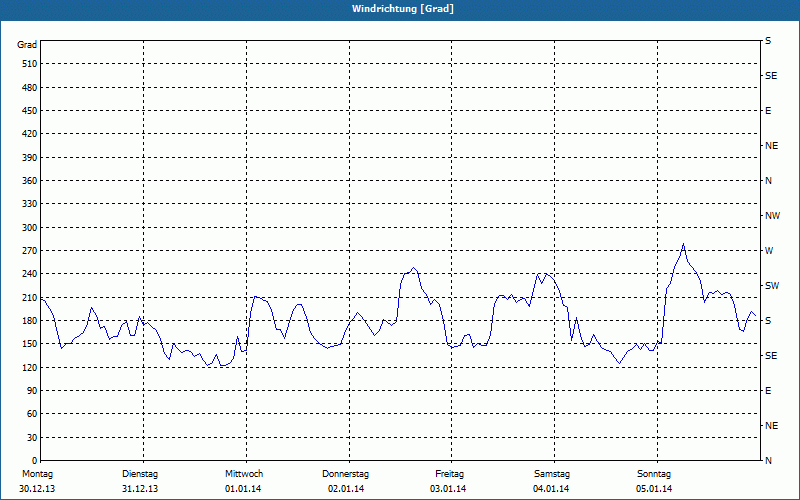800x500 pixels.
Task: Select the 300 degree axis label
Action: click(30, 227)
